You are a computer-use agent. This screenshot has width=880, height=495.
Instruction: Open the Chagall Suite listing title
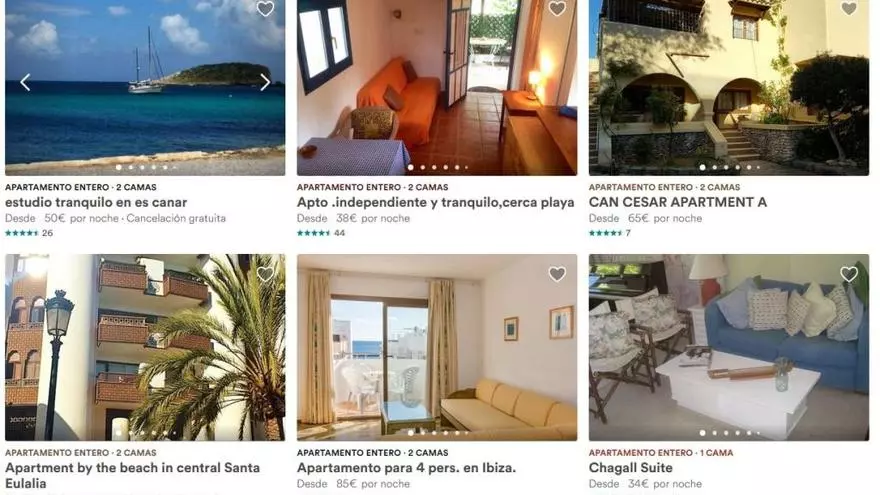[x=630, y=468]
